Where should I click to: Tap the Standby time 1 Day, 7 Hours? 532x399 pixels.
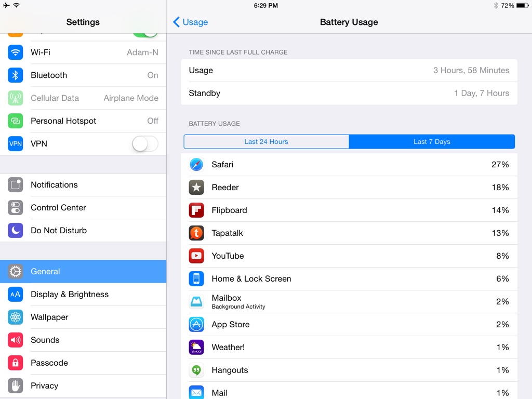coord(482,93)
